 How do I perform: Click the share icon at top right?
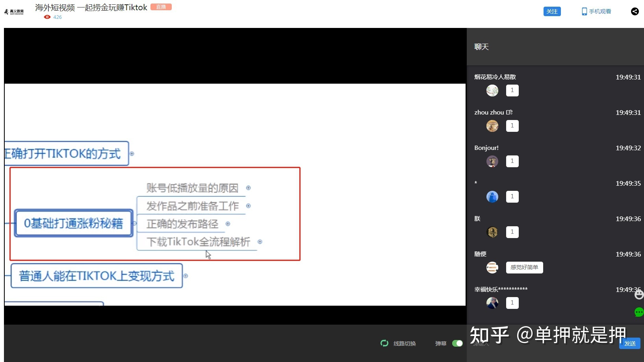[635, 11]
